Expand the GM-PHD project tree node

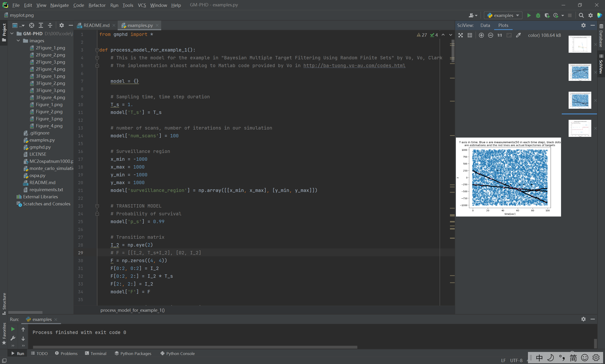(x=9, y=34)
